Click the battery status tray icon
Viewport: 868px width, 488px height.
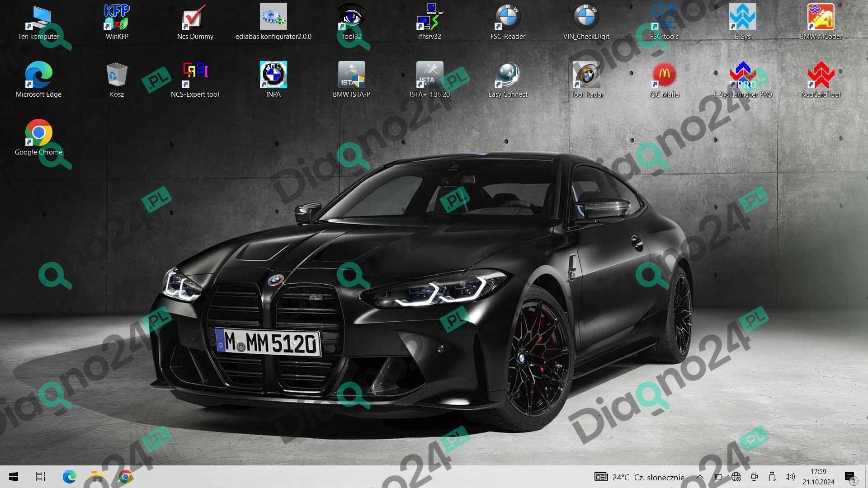pos(718,477)
